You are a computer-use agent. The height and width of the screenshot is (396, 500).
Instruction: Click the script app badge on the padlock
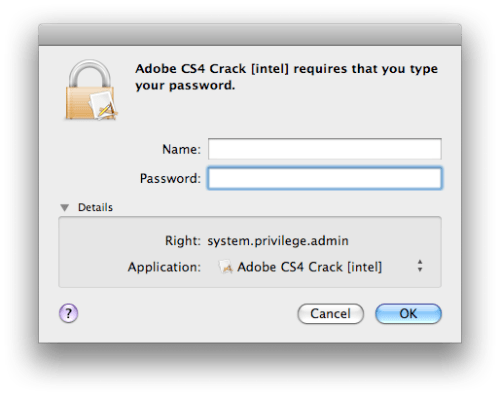coord(103,106)
